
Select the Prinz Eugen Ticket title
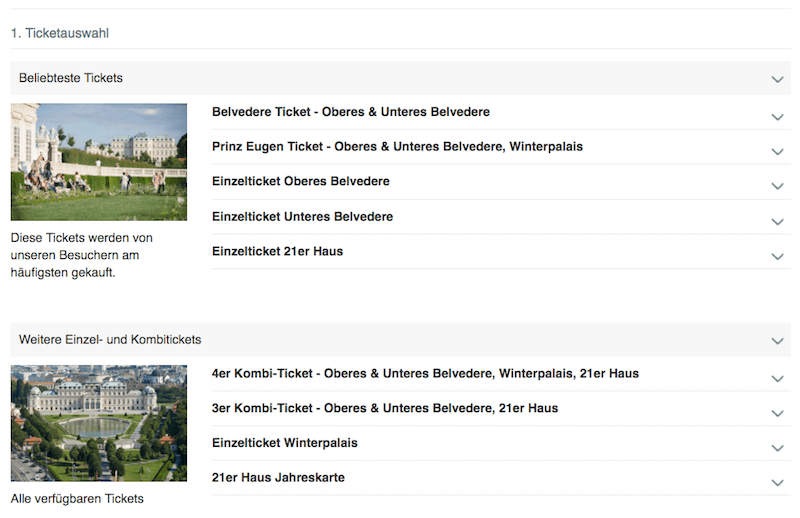pyautogui.click(x=397, y=147)
